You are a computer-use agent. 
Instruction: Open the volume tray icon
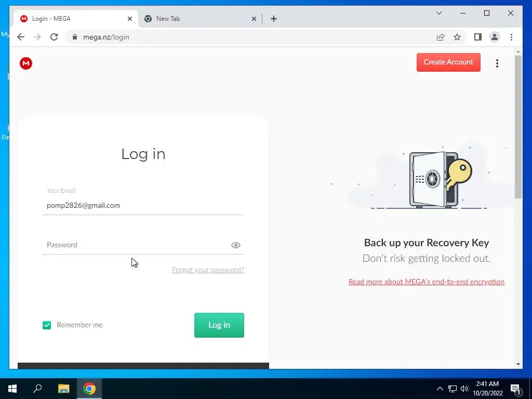coord(464,389)
